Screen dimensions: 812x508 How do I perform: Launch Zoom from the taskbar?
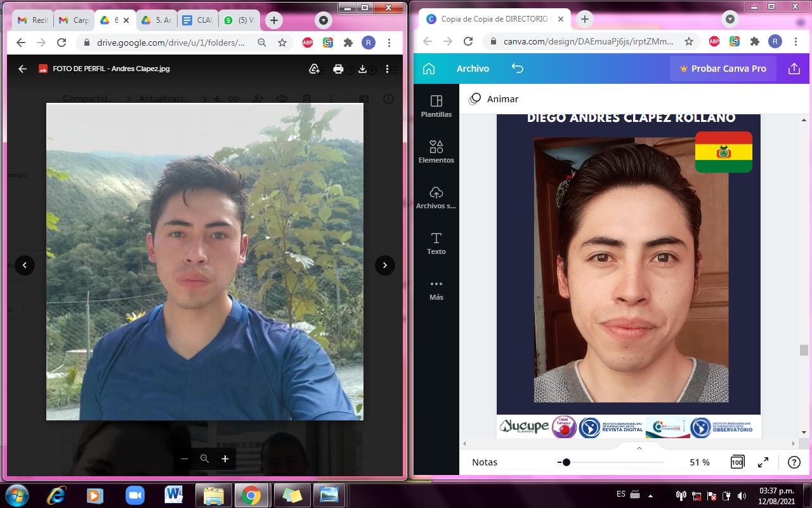(x=135, y=495)
